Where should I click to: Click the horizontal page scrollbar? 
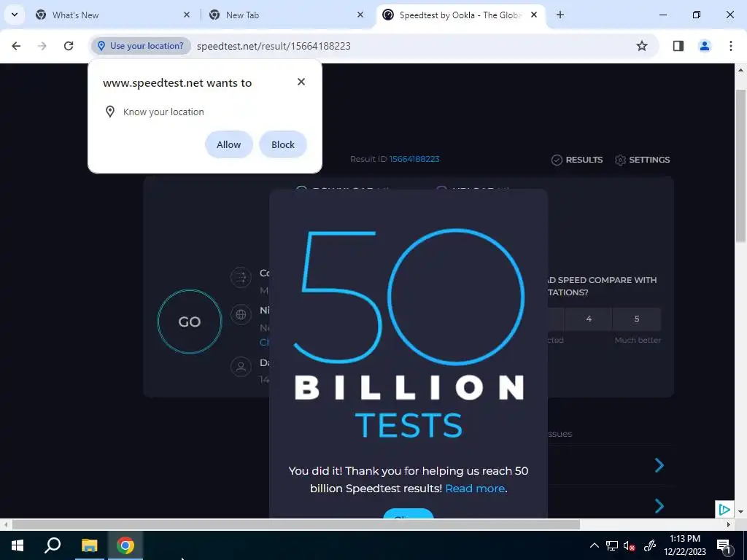click(x=296, y=524)
